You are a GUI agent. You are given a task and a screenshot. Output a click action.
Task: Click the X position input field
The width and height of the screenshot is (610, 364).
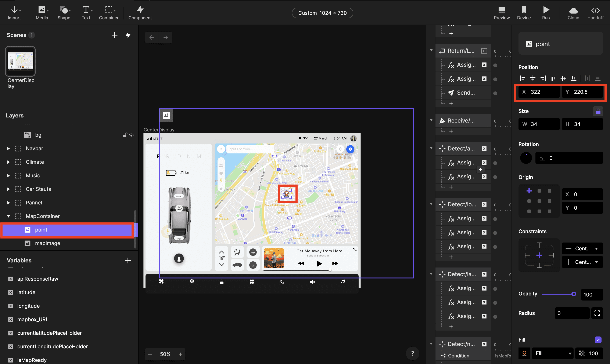(539, 92)
